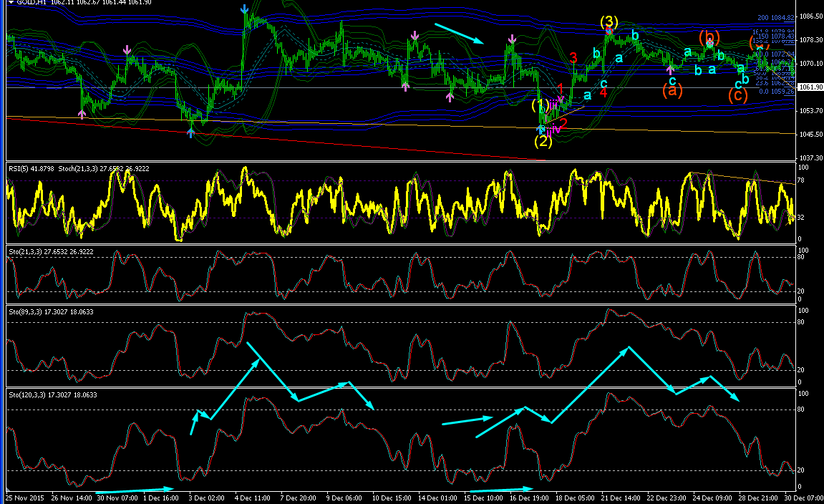Select the pink down arrow above 16 Dec high
This screenshot has height=504, width=824.
point(513,39)
